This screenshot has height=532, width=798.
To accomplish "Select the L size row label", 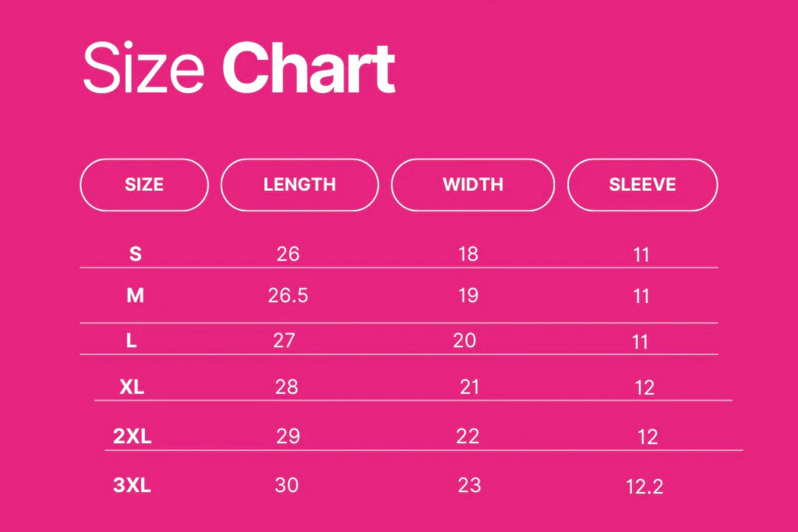I will tap(132, 341).
